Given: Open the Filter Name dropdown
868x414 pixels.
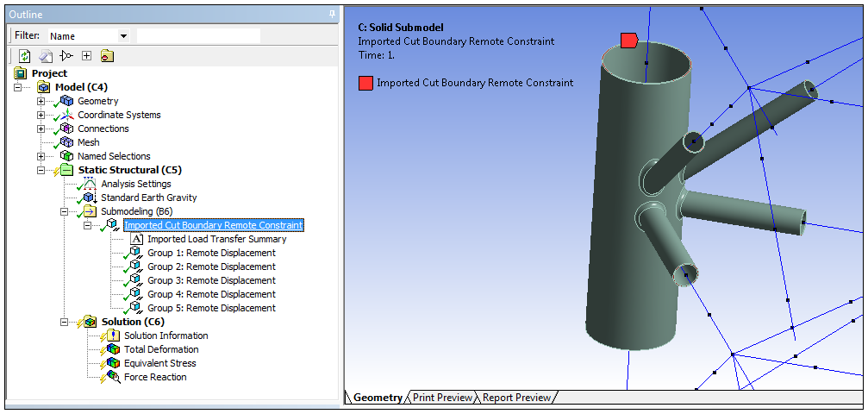Looking at the screenshot, I should point(123,36).
